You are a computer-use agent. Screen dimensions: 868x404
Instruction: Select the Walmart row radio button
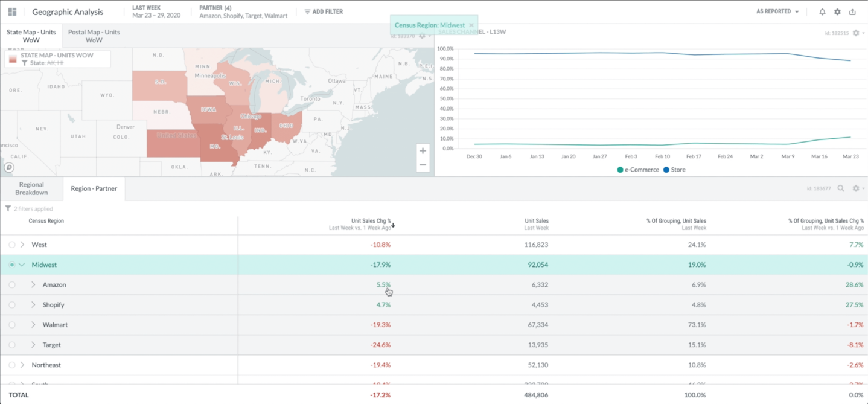(12, 324)
